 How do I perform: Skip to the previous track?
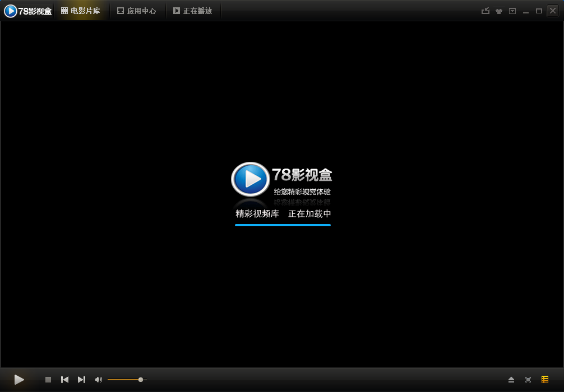coord(64,380)
